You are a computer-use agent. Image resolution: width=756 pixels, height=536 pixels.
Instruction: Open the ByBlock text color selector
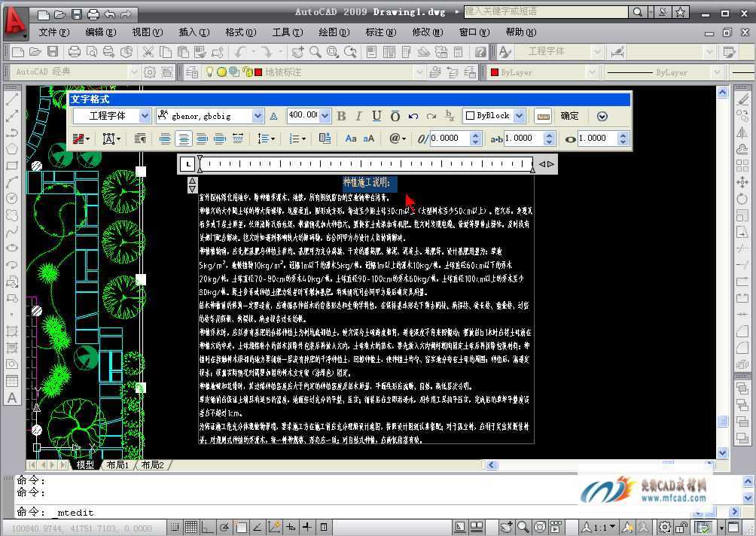point(494,116)
